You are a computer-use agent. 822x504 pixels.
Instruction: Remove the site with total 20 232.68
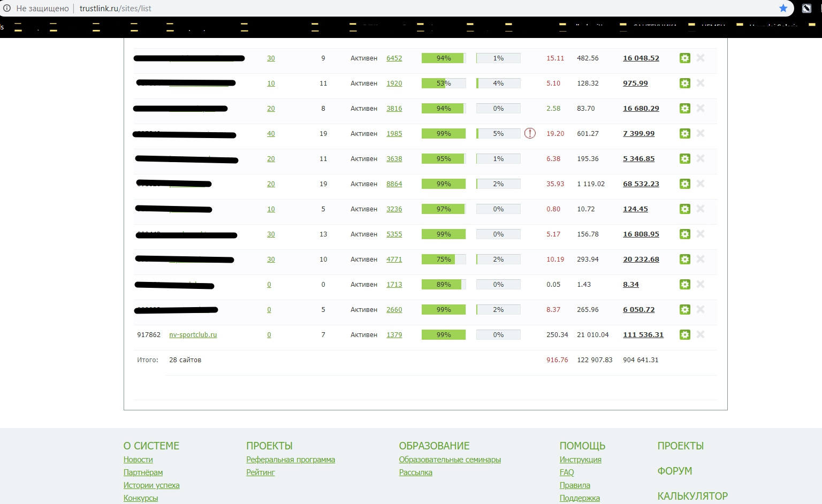(x=701, y=258)
